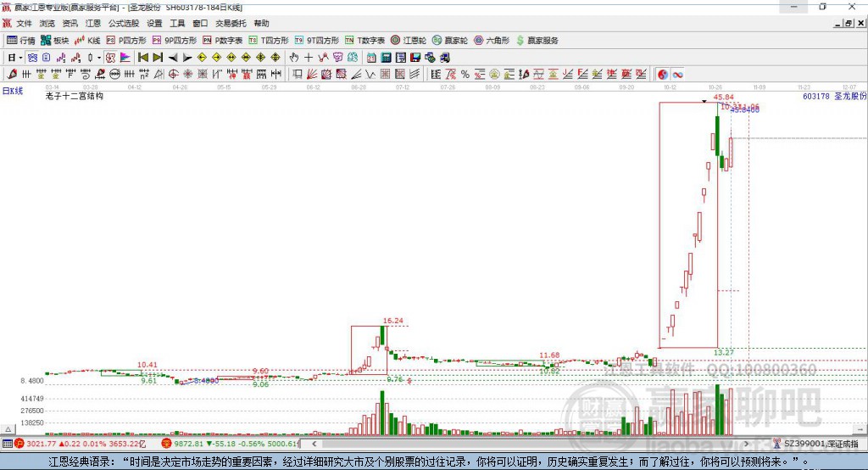Viewport: 868px width, 470px height.
Task: Open the 设置 menu
Action: point(154,23)
